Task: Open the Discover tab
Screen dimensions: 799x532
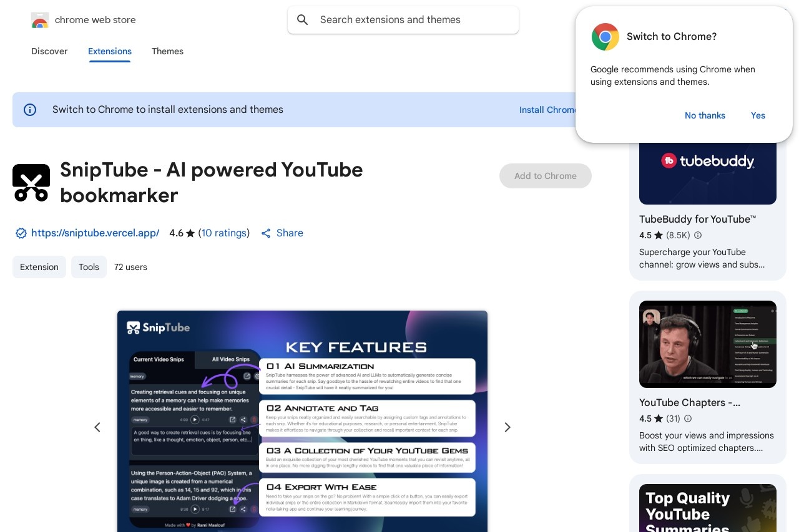Action: point(49,51)
